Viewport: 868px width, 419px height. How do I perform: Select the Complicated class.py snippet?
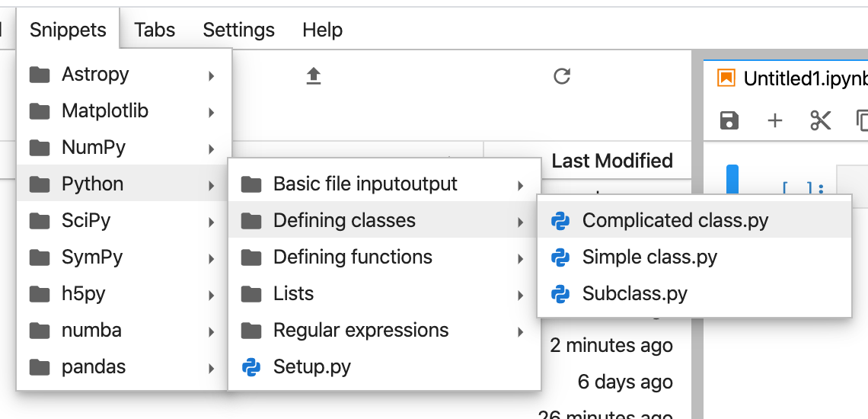point(675,221)
